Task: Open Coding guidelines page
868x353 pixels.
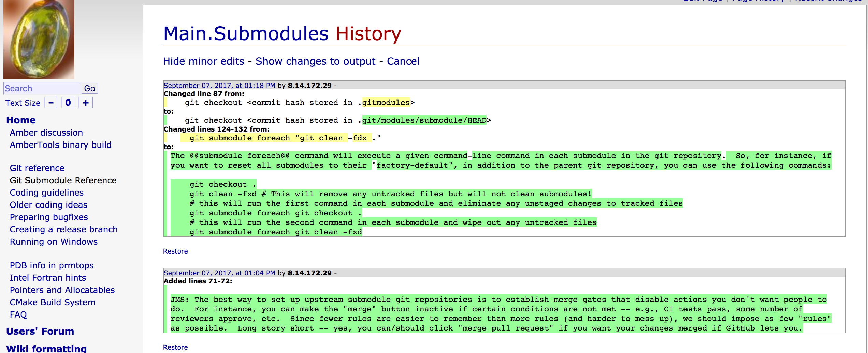Action: (x=46, y=193)
